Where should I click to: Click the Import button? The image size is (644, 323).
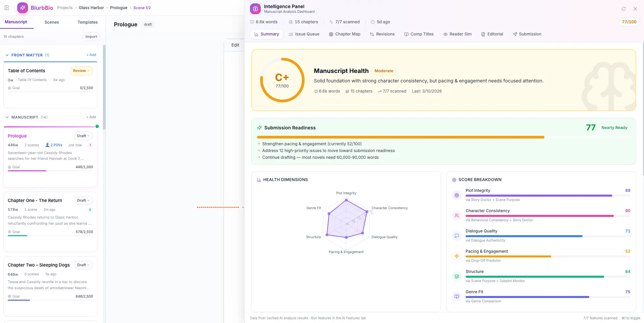pyautogui.click(x=91, y=36)
